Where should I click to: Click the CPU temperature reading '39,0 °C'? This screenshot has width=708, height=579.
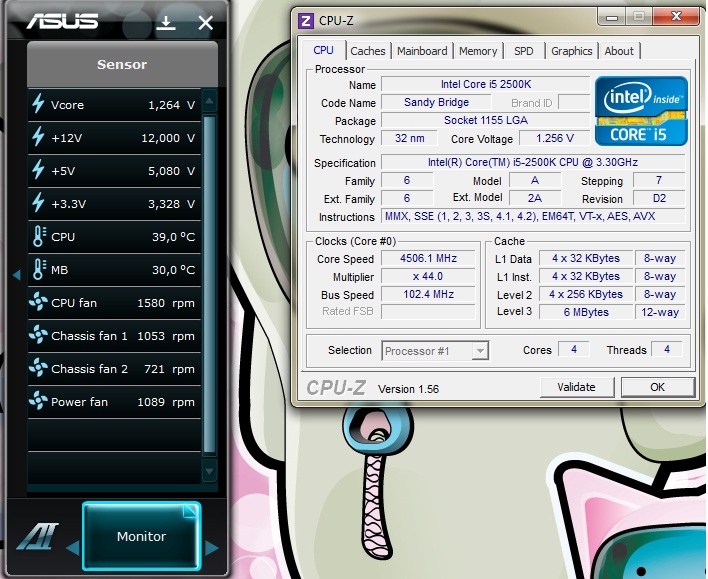pyautogui.click(x=173, y=237)
